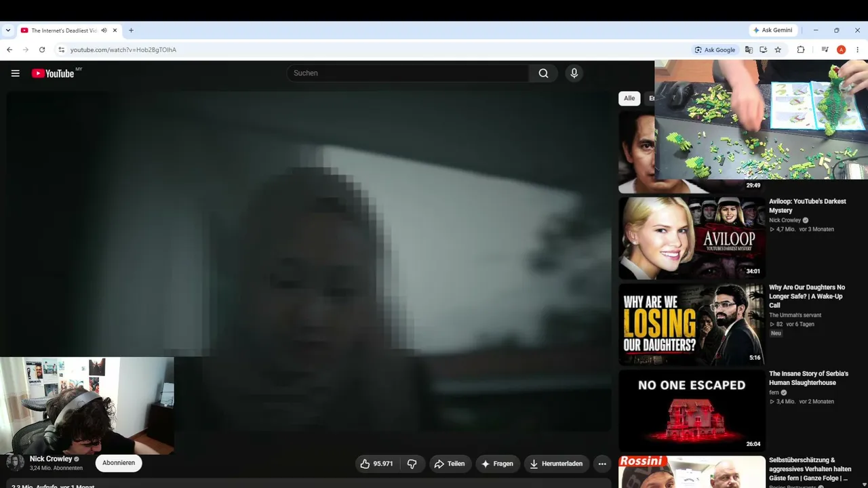Open the Nick Crowley channel name link
The height and width of the screenshot is (488, 868).
51,459
